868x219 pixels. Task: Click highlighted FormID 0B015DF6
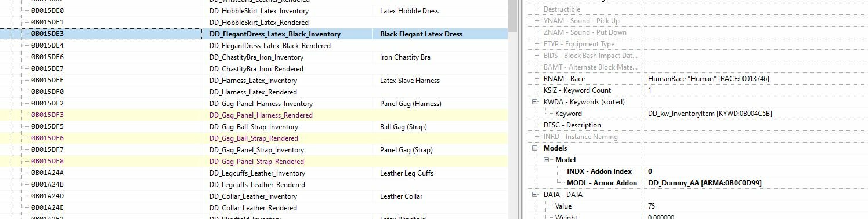click(x=48, y=138)
